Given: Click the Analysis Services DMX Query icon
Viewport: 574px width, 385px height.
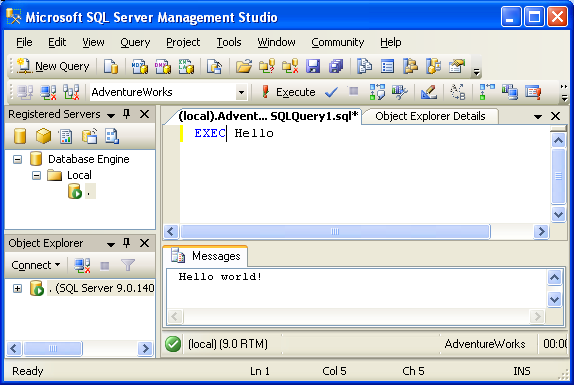Looking at the screenshot, I should pyautogui.click(x=163, y=66).
